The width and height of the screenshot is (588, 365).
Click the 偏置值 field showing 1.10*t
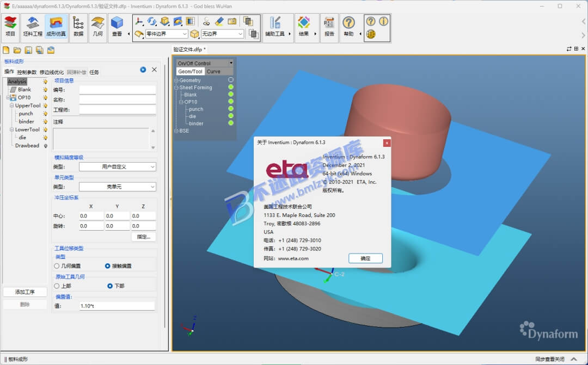click(117, 306)
